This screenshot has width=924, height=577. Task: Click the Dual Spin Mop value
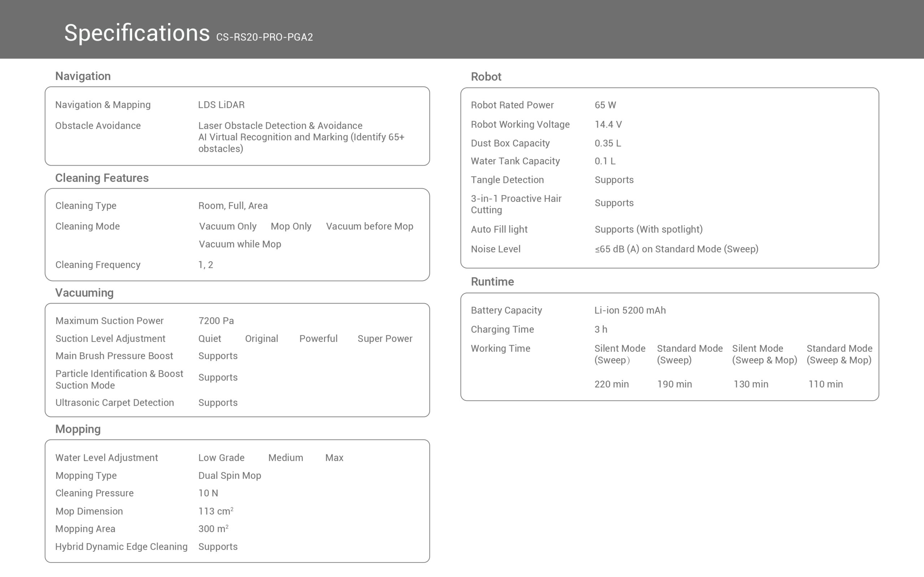[x=230, y=476]
